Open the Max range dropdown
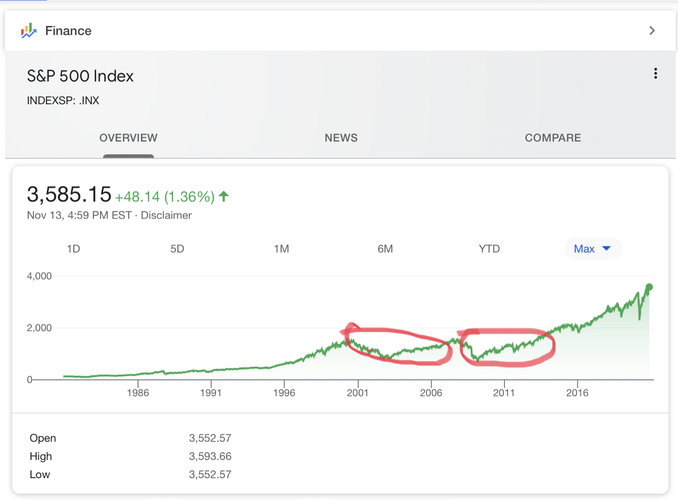Image resolution: width=678 pixels, height=500 pixels. point(593,249)
